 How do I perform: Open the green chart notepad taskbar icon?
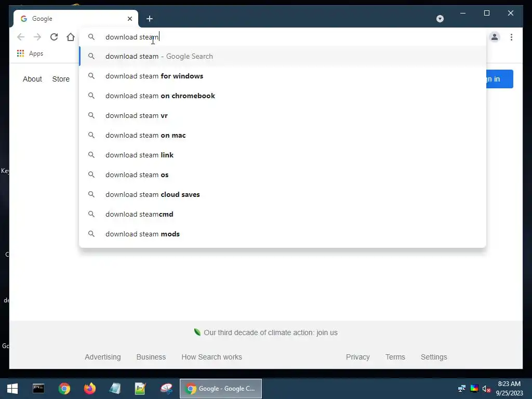tap(140, 389)
